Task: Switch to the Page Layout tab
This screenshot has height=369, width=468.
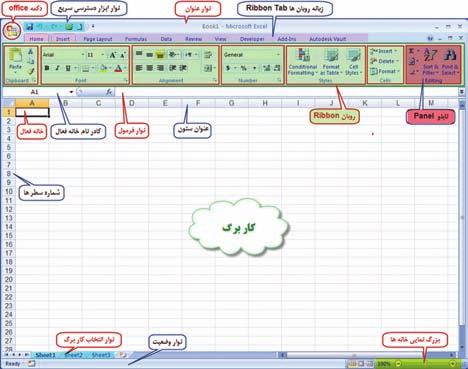Action: pyautogui.click(x=98, y=39)
